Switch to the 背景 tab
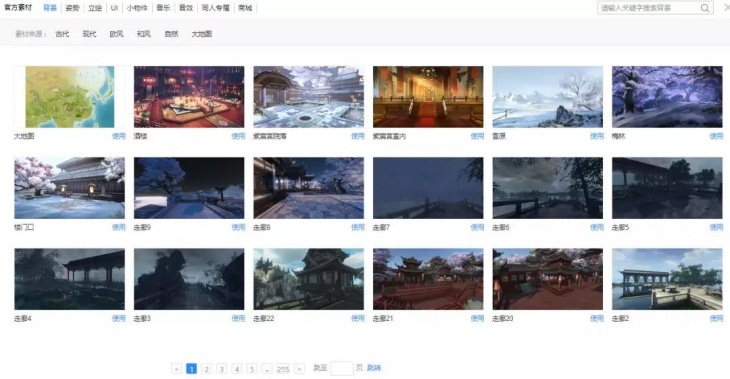Image resolution: width=730 pixels, height=379 pixels. coord(50,8)
